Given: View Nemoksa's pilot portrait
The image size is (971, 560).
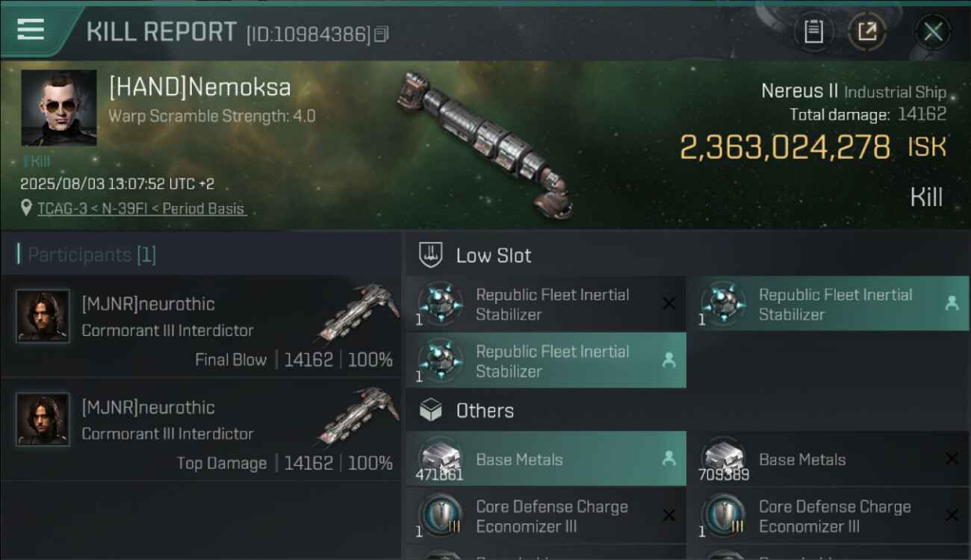Looking at the screenshot, I should 59,108.
